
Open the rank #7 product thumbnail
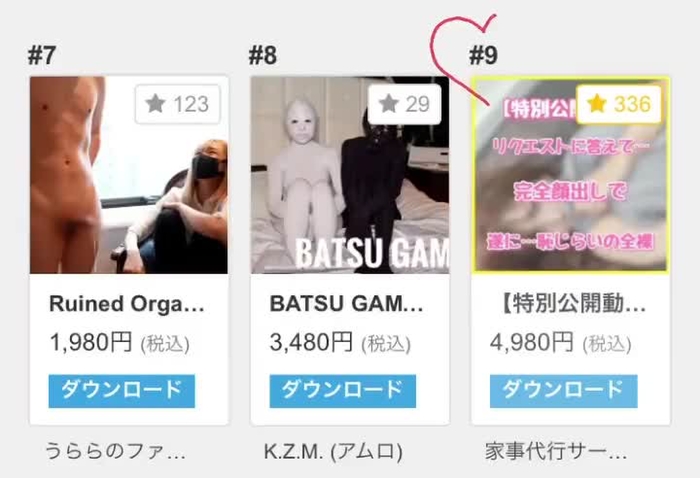(x=129, y=175)
